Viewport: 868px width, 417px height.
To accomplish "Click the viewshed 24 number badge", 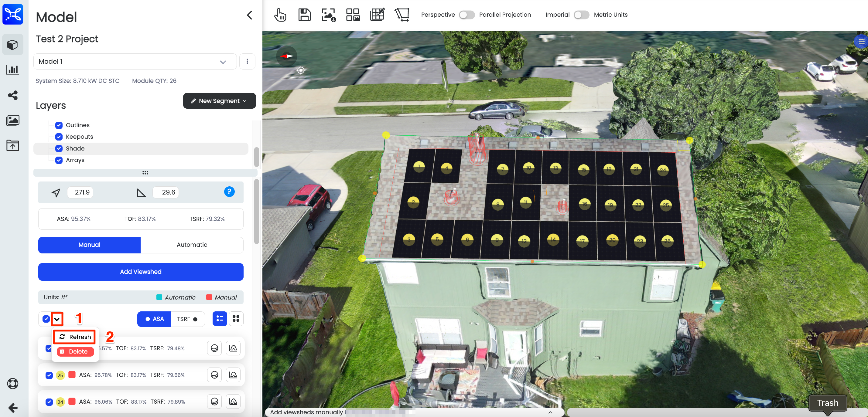I will click(60, 402).
